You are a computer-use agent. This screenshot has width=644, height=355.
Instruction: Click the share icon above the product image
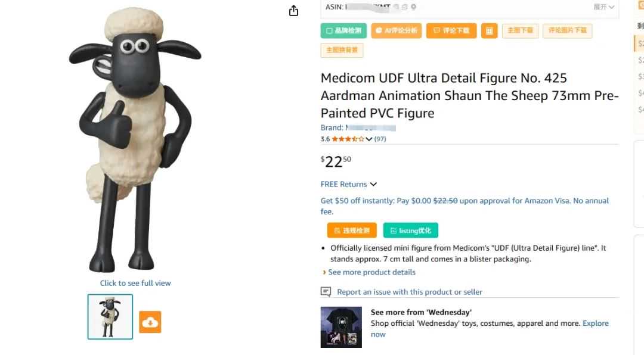[293, 10]
